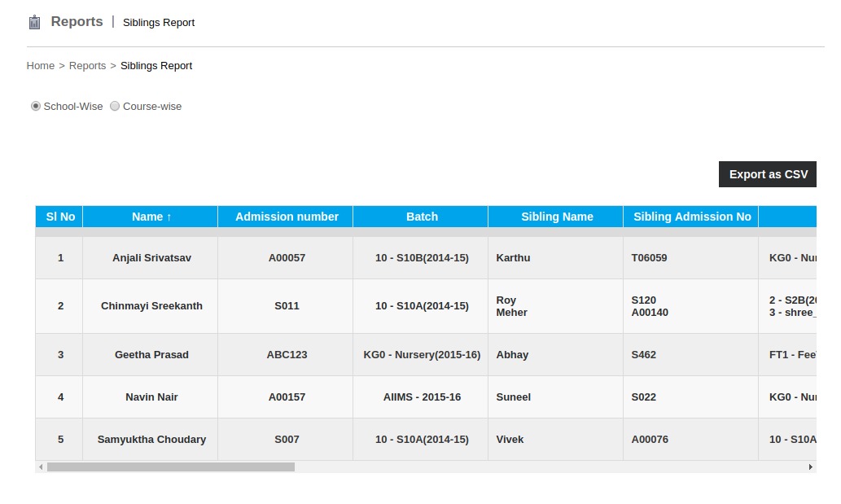Sort by Name column header
841x504 pixels.
click(151, 217)
